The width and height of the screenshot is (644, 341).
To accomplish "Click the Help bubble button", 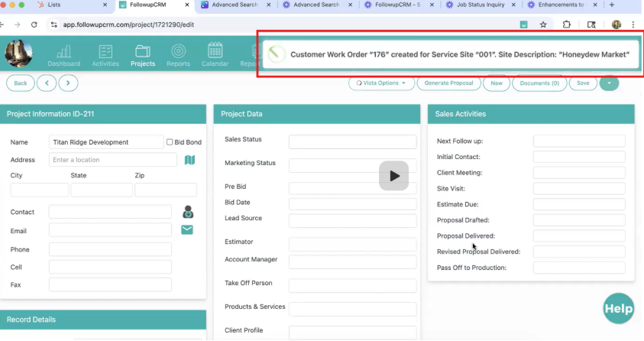I will (x=619, y=309).
